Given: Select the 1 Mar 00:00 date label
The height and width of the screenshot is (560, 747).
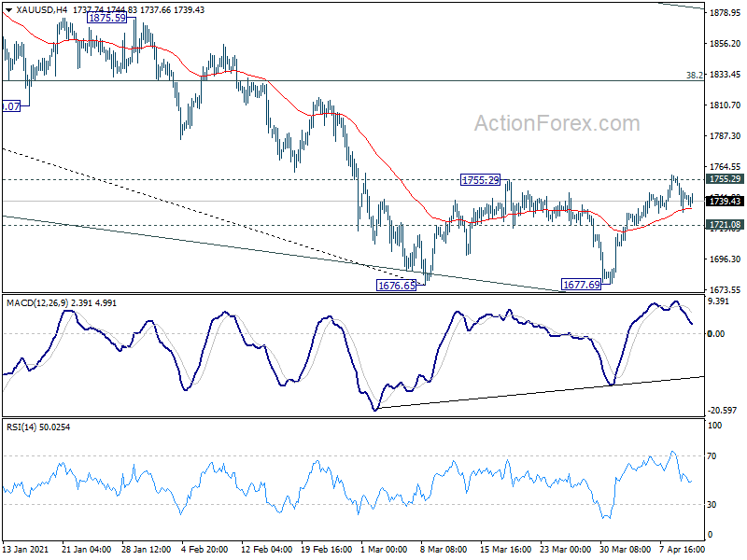Looking at the screenshot, I should 385,549.
